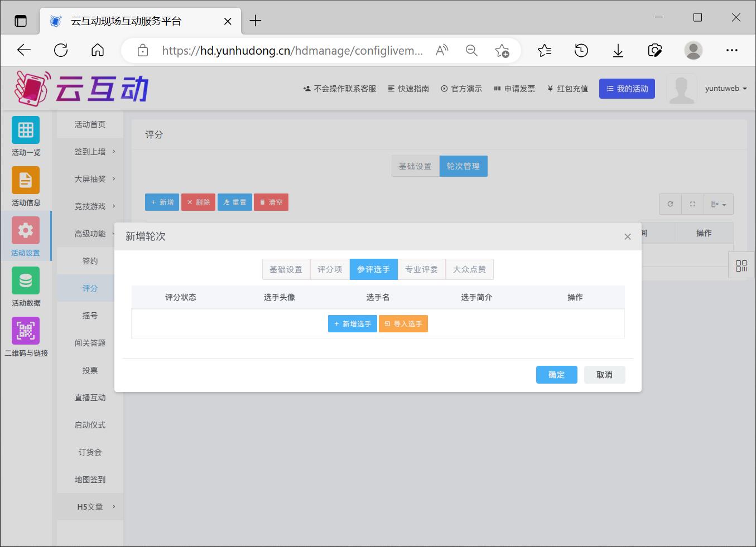Open the 活动信息 document icon
756x547 pixels.
point(26,180)
